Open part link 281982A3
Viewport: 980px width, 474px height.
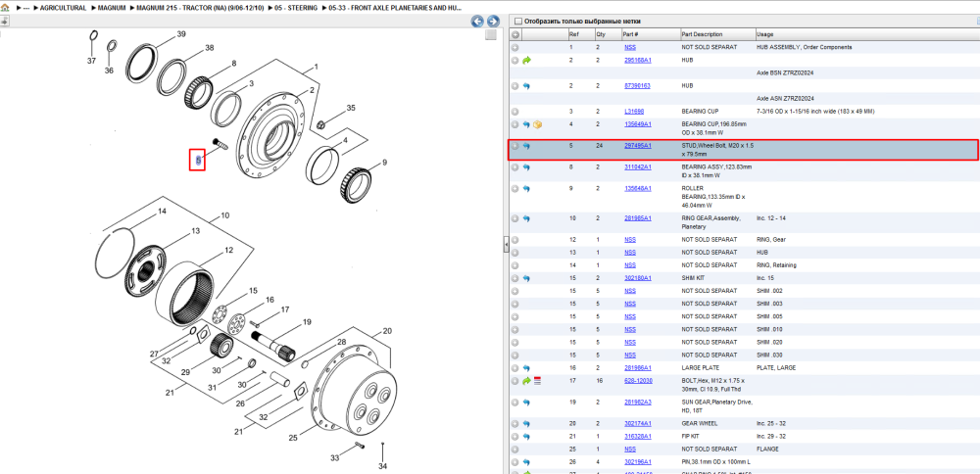(x=638, y=403)
